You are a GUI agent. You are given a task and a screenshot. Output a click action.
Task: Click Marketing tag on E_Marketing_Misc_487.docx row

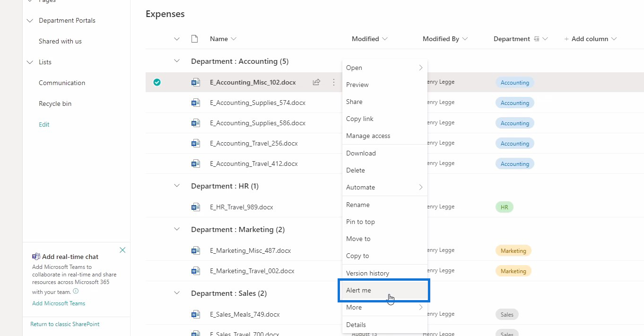pyautogui.click(x=513, y=250)
